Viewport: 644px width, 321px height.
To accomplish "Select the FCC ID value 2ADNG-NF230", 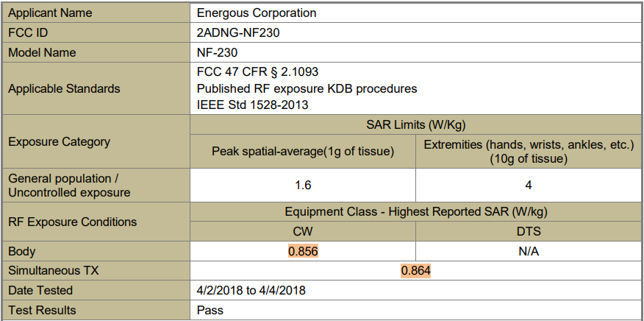I will pos(238,33).
